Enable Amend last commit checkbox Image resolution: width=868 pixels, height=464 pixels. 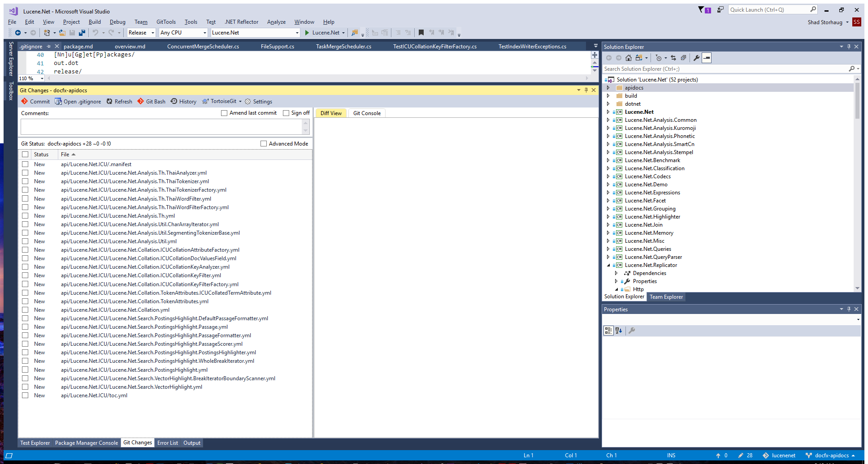pyautogui.click(x=224, y=113)
